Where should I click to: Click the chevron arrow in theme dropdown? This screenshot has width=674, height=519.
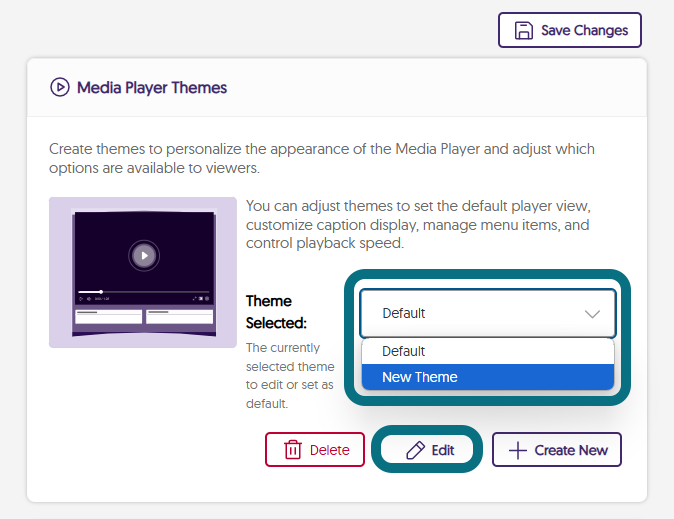(592, 314)
